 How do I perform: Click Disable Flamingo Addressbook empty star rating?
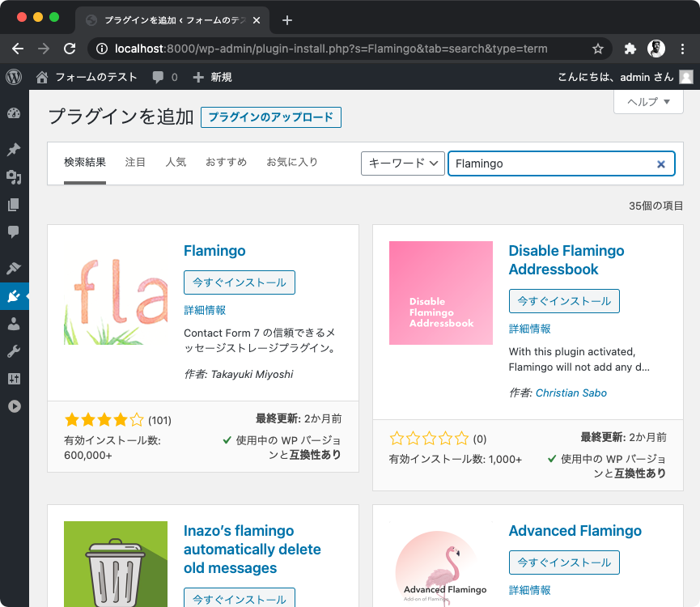[x=429, y=439]
